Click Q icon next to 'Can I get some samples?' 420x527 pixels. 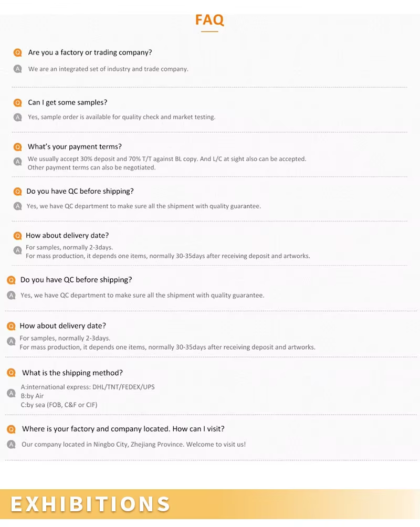[x=17, y=103]
